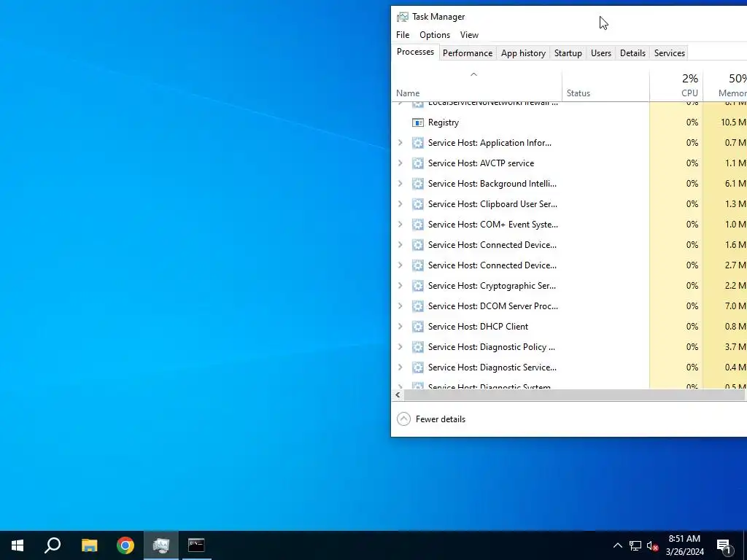Expand Service Host: Background Intelli... group
This screenshot has width=747, height=560.
tap(400, 184)
